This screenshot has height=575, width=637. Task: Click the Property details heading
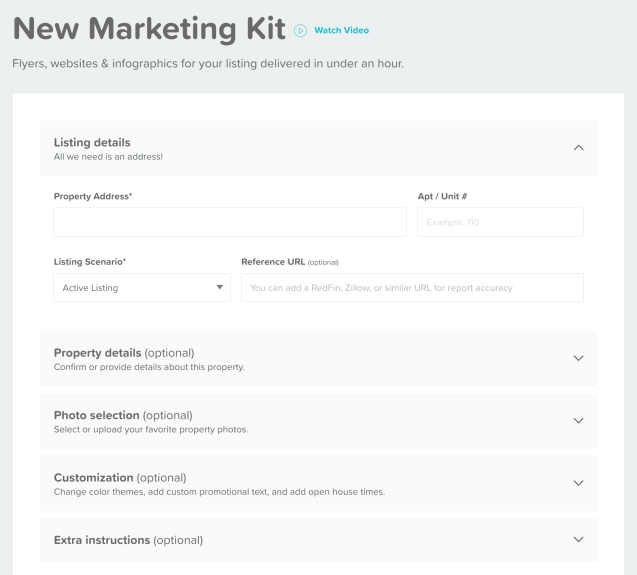tap(124, 353)
